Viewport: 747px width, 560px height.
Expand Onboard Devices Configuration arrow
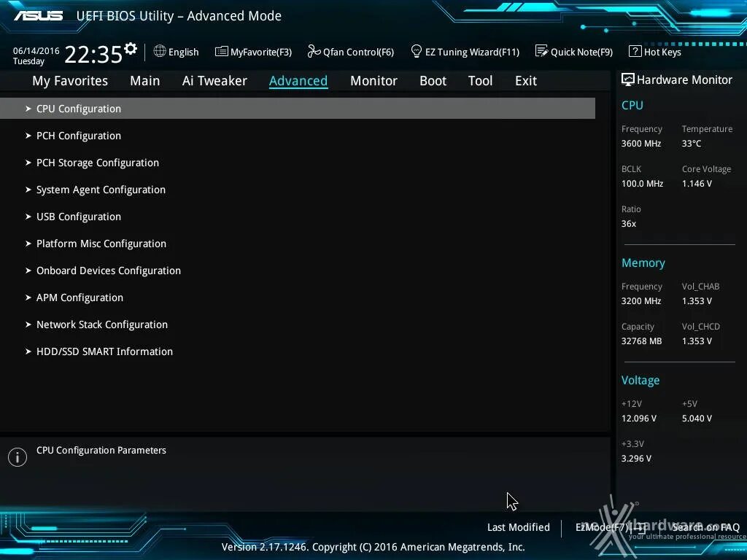pos(28,271)
